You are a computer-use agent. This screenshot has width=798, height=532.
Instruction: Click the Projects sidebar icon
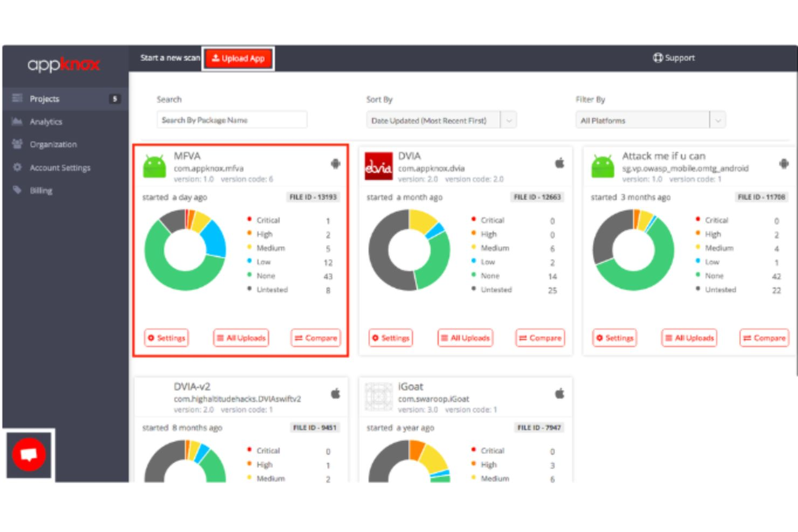point(17,98)
